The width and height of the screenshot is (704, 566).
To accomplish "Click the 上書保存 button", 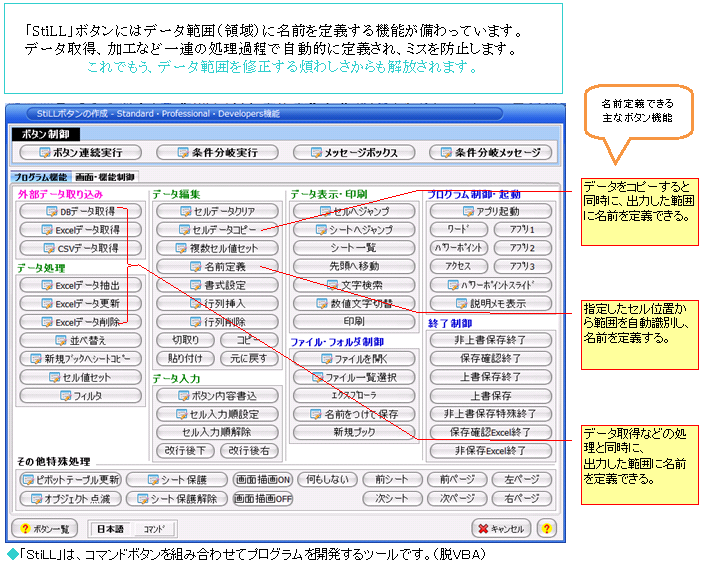I will tap(490, 396).
